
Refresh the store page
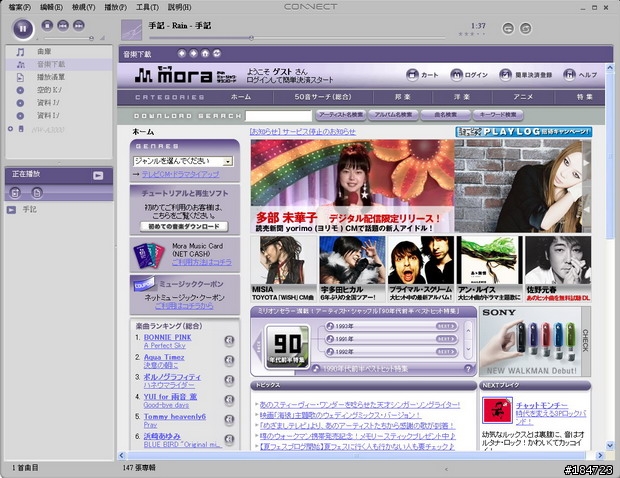(217, 53)
